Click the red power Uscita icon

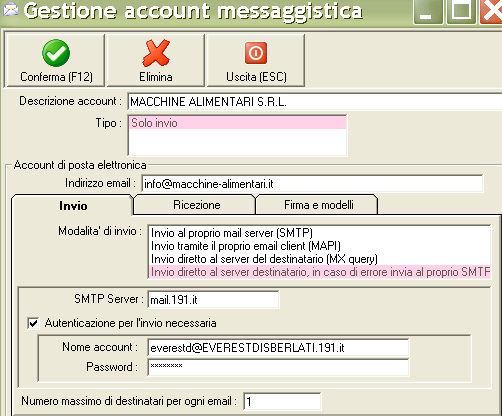pyautogui.click(x=256, y=53)
